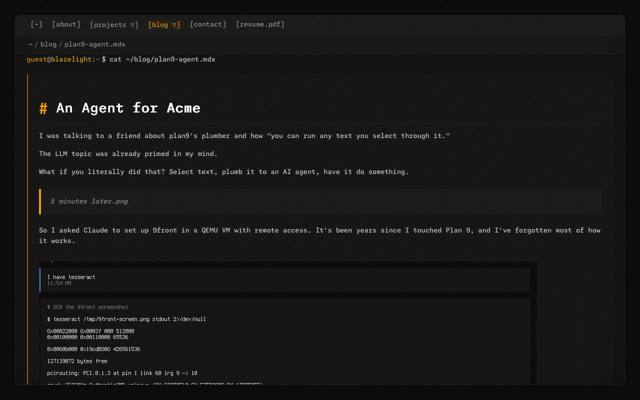Viewport: 640px width, 400px height.
Task: Click the tesseract command line in code block
Action: 126,318
